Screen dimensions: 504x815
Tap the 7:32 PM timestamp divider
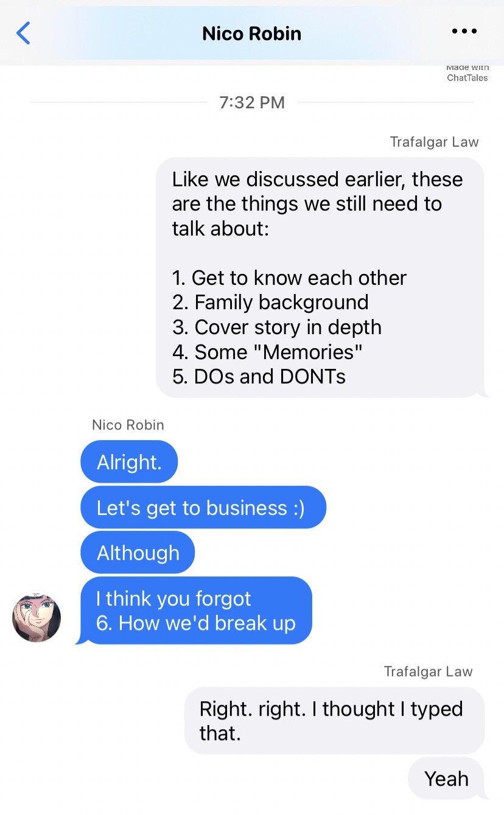[252, 102]
